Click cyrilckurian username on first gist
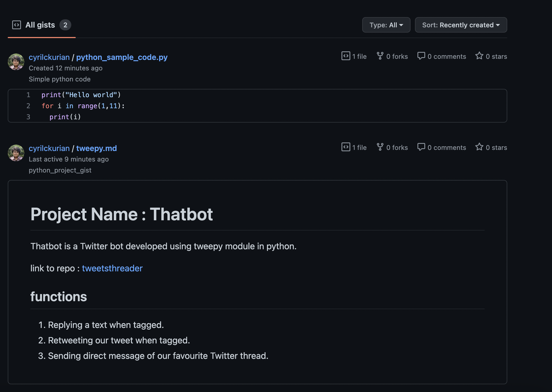 coord(49,57)
